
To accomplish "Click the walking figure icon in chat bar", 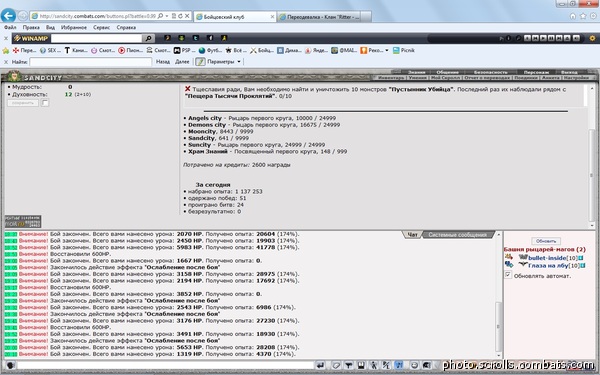I will click(374, 365).
